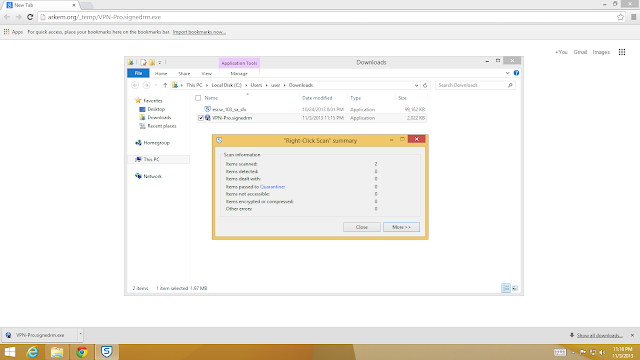
Task: Open the Google apps grid icon
Action: pos(622,52)
